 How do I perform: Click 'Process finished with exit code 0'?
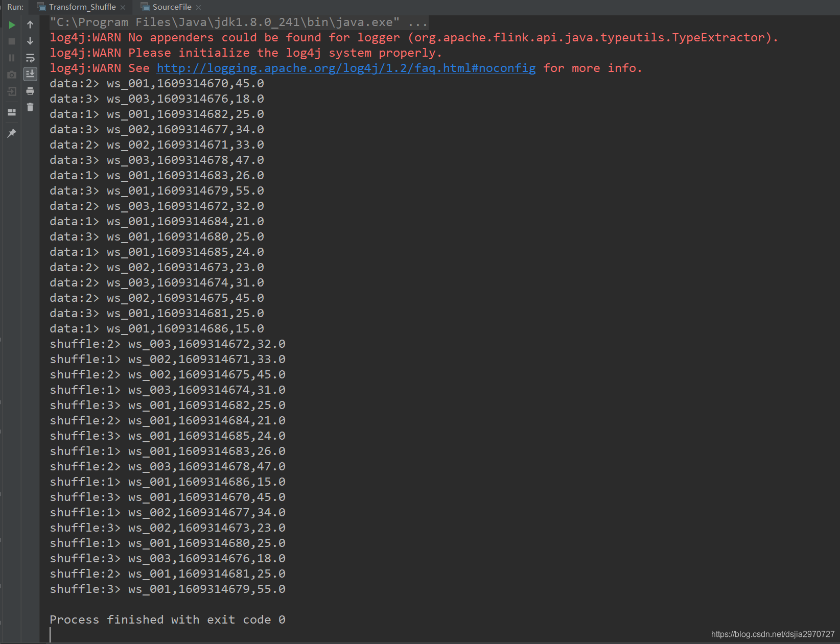pos(168,619)
